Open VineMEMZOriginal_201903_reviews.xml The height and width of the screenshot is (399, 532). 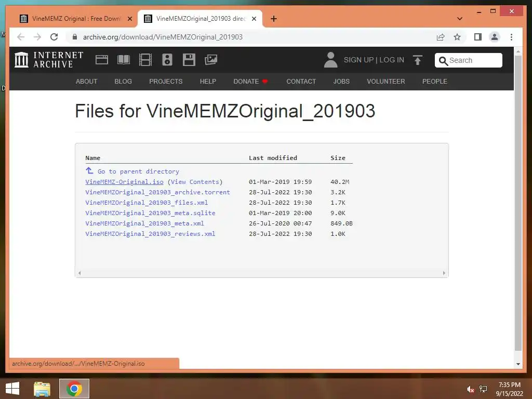click(x=150, y=234)
